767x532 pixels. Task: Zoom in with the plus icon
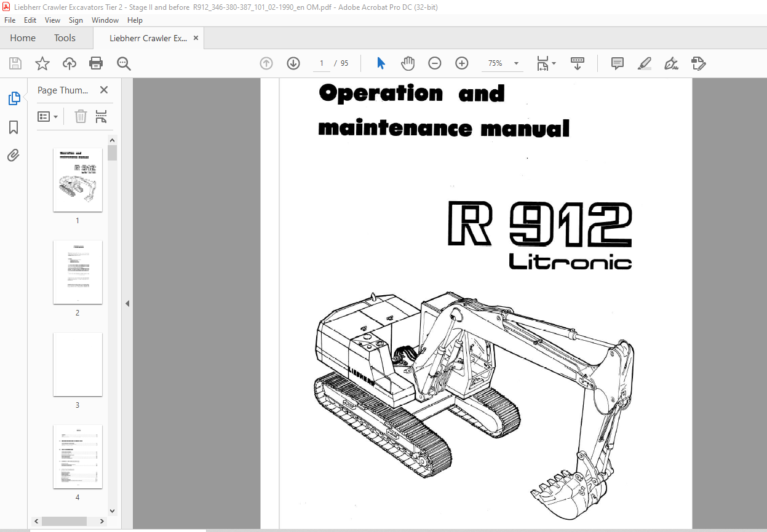[x=462, y=63]
